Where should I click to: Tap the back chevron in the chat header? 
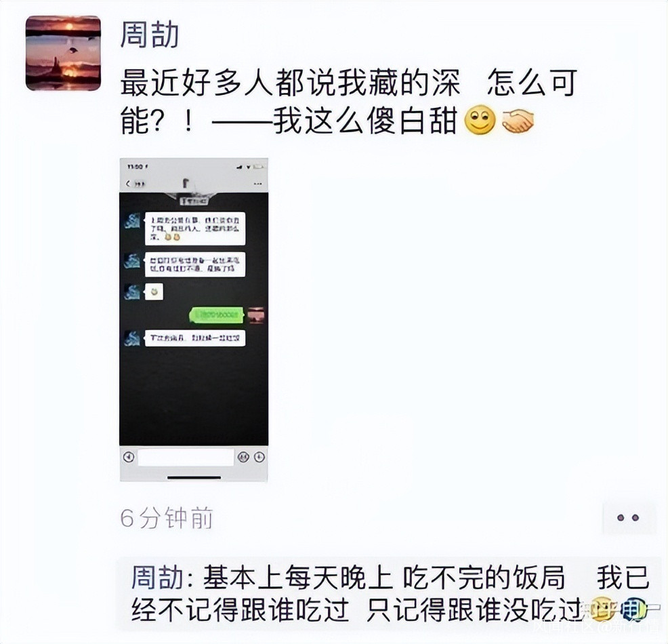128,184
